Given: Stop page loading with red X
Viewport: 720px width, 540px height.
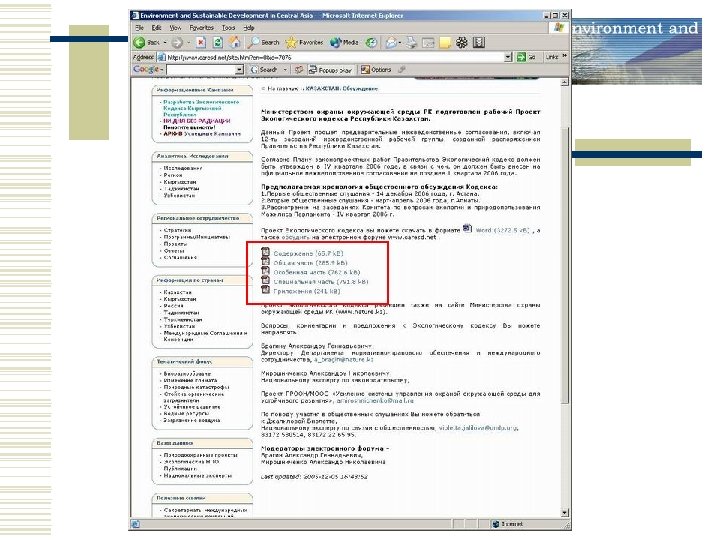Looking at the screenshot, I should 201,43.
